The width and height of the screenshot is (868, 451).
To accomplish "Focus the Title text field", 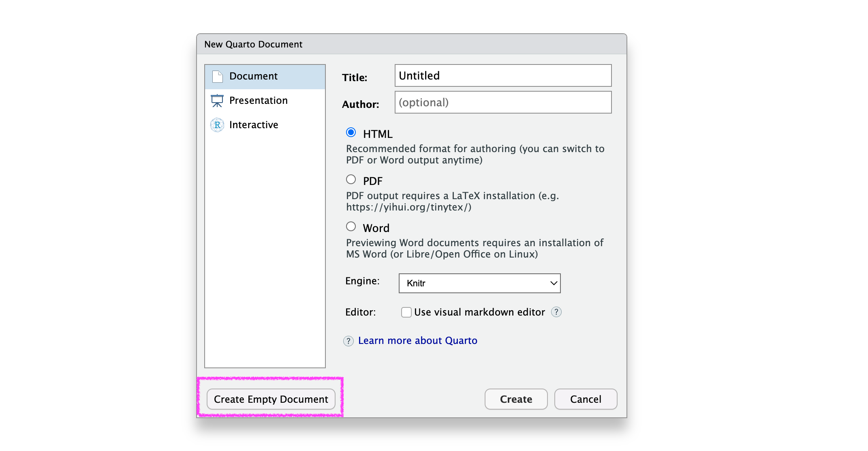I will (x=503, y=75).
